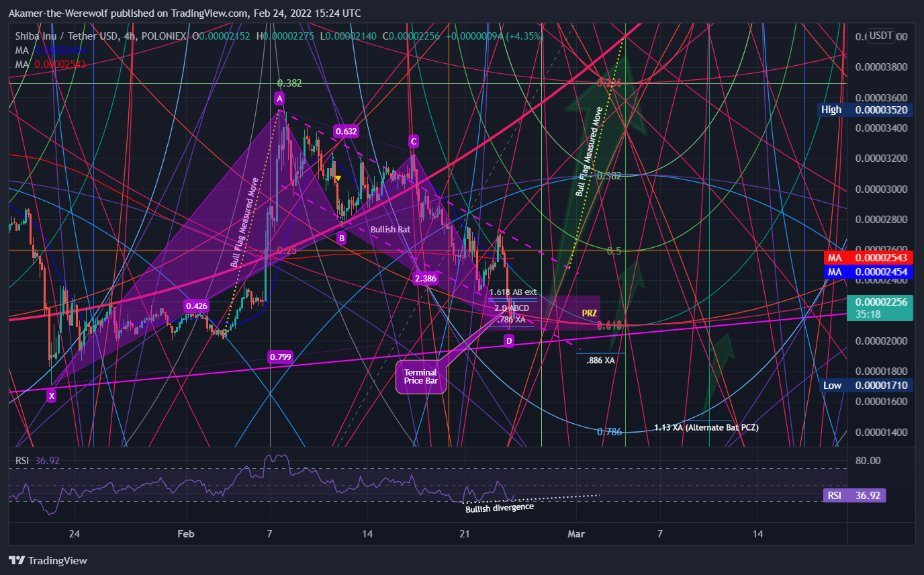Click the yellow PRZ label
Viewport: 924px width, 575px height.
click(x=590, y=313)
